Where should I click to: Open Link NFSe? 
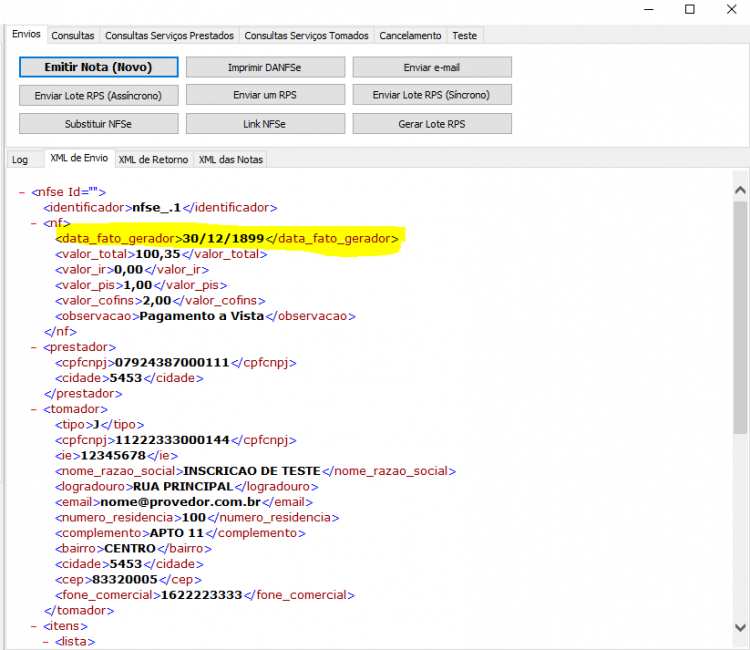(x=265, y=123)
